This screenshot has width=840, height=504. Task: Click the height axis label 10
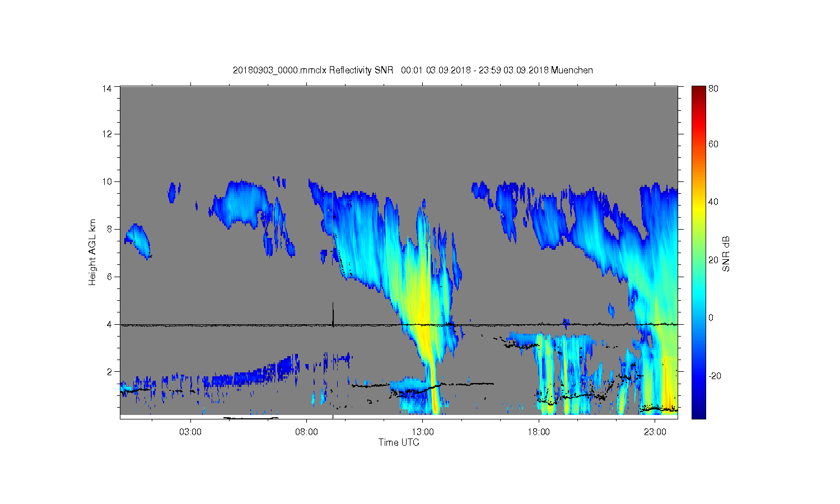tap(107, 181)
